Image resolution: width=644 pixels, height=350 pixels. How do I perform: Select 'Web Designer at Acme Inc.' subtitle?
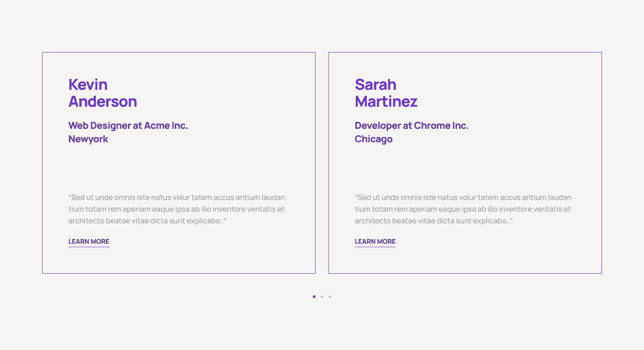coord(128,126)
